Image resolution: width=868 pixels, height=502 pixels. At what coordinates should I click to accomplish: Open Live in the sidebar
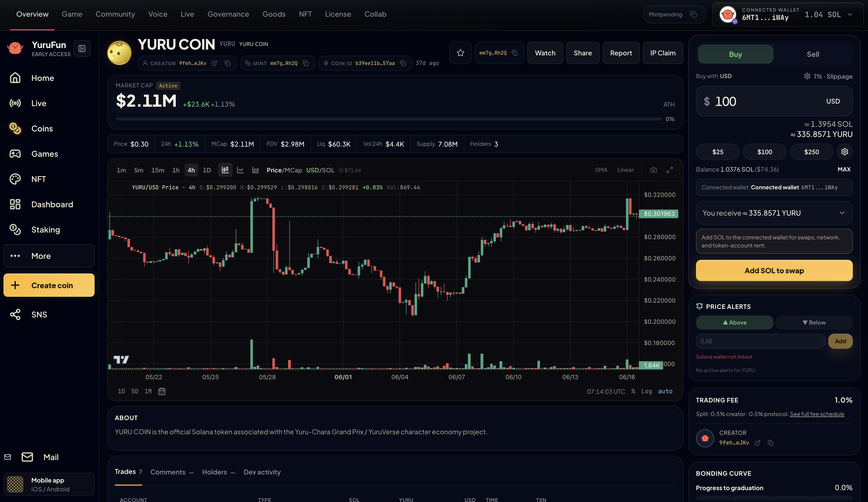(x=49, y=103)
